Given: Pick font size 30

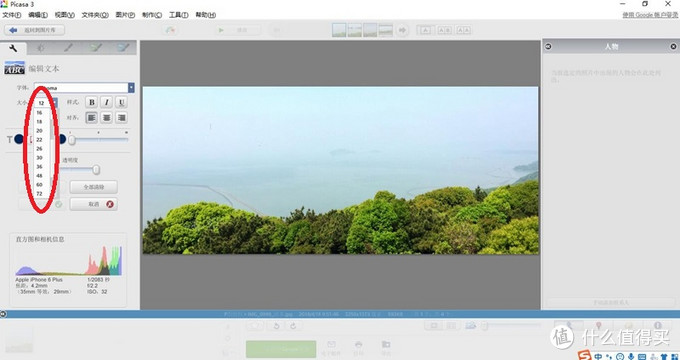Looking at the screenshot, I should (x=39, y=158).
